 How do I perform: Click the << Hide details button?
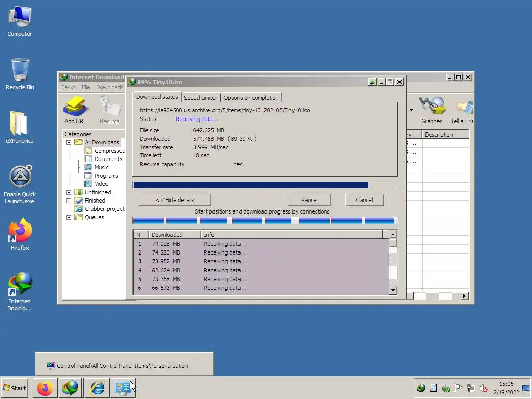point(175,200)
